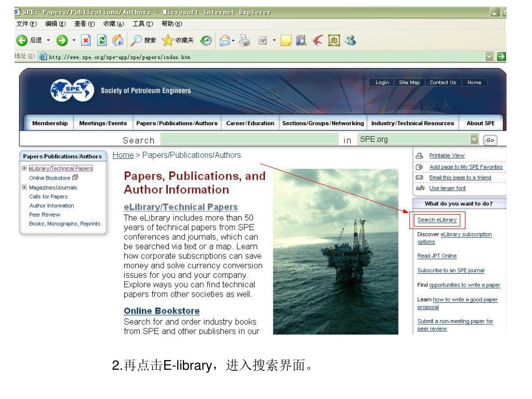
Task: Open the 文件(F) menu
Action: tap(26, 24)
